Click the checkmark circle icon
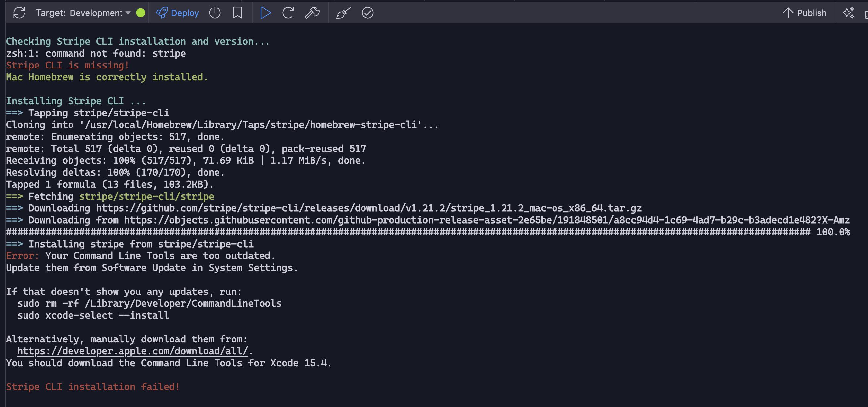The image size is (868, 407). click(367, 13)
